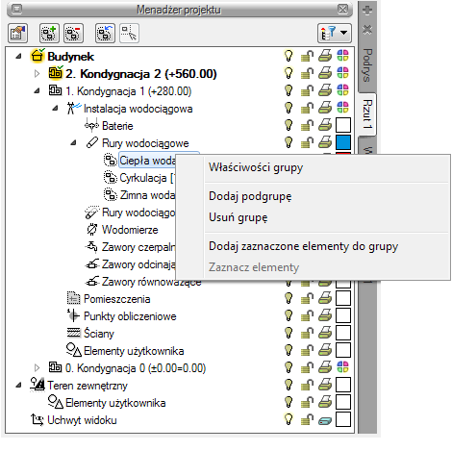Expand the Kondygnacja 0 node
Screen dimensions: 452x476
pyautogui.click(x=37, y=367)
